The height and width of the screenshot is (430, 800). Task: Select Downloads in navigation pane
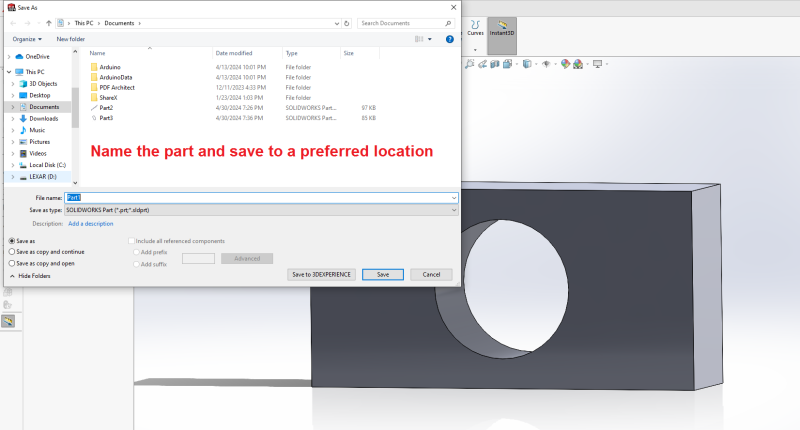point(43,119)
